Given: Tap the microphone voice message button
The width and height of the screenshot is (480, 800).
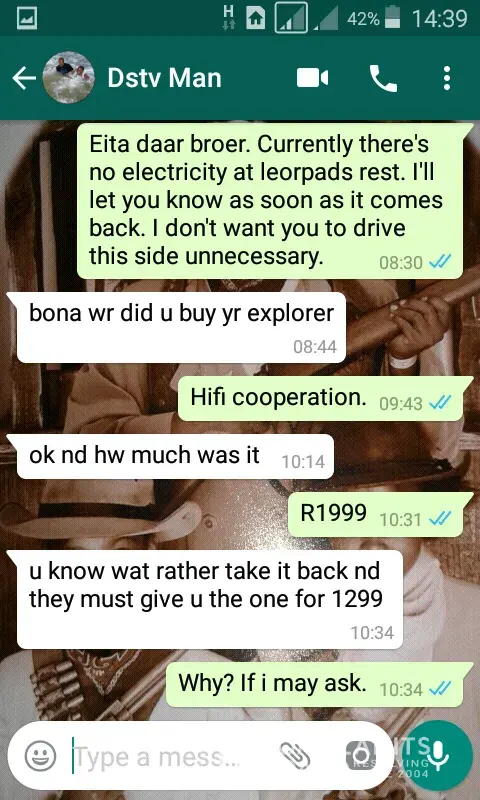Looking at the screenshot, I should click(437, 755).
